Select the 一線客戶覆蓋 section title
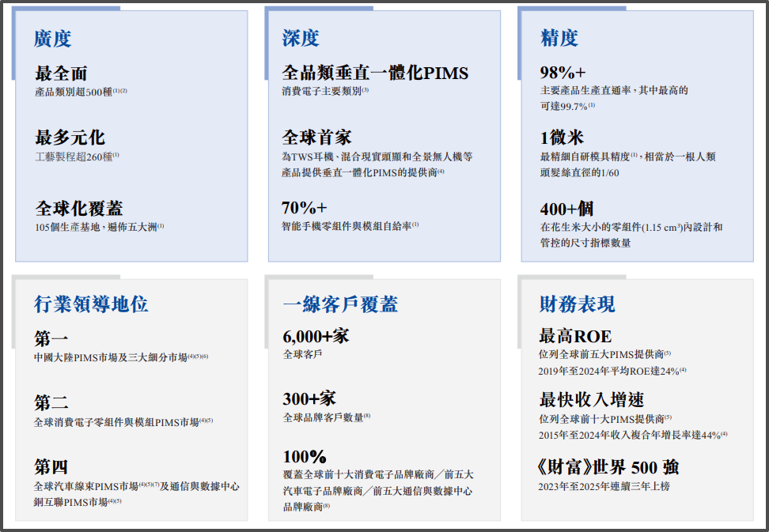Viewport: 769px width, 532px height. pyautogui.click(x=339, y=304)
